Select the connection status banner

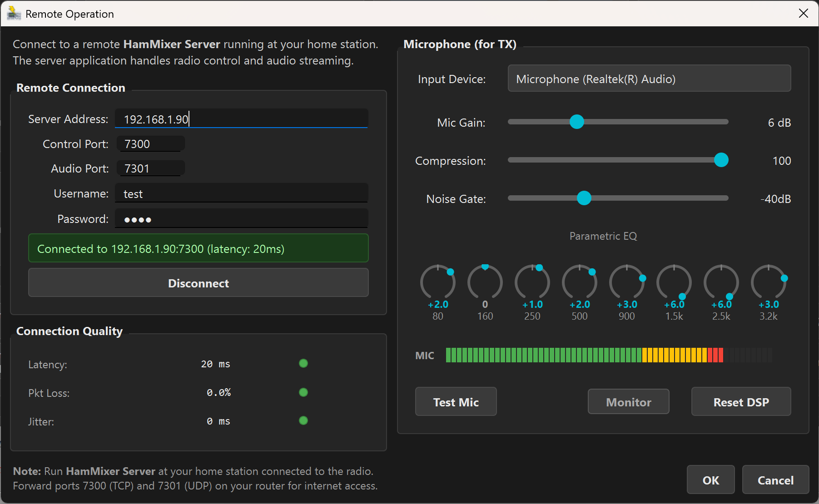pos(199,248)
